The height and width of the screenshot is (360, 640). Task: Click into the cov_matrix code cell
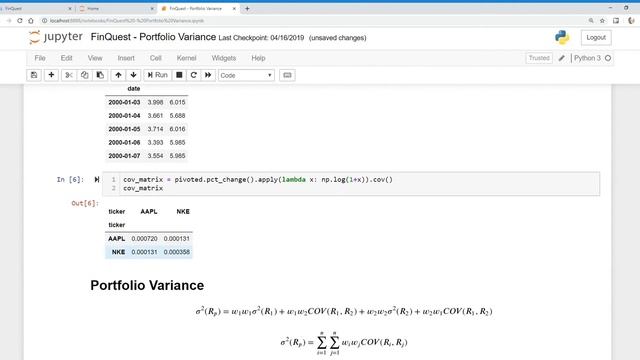click(x=351, y=184)
